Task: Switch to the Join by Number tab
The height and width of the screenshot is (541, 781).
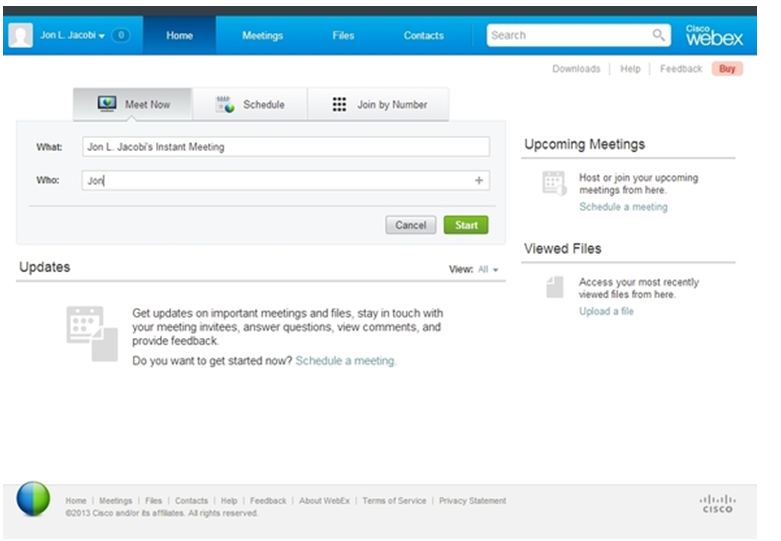Action: pos(379,104)
